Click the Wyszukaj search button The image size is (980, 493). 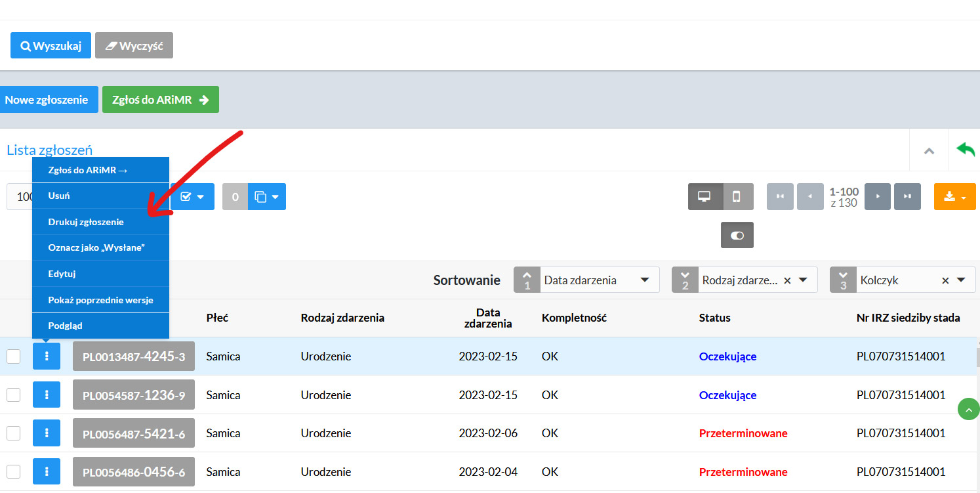click(51, 46)
